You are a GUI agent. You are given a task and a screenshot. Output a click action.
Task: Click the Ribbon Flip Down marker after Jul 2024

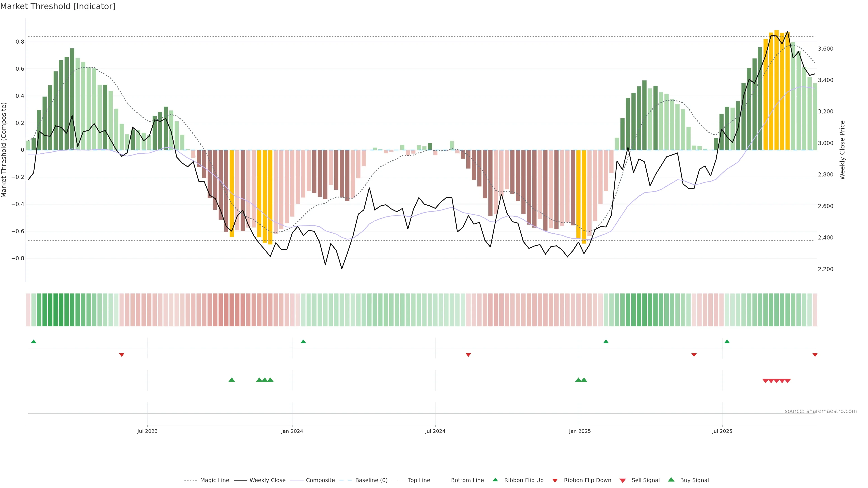click(468, 355)
